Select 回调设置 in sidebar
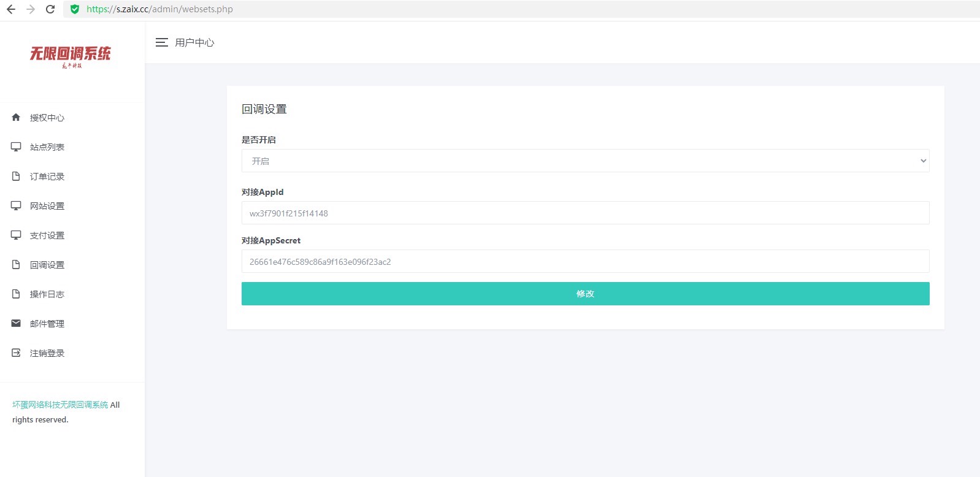The height and width of the screenshot is (477, 980). point(47,265)
